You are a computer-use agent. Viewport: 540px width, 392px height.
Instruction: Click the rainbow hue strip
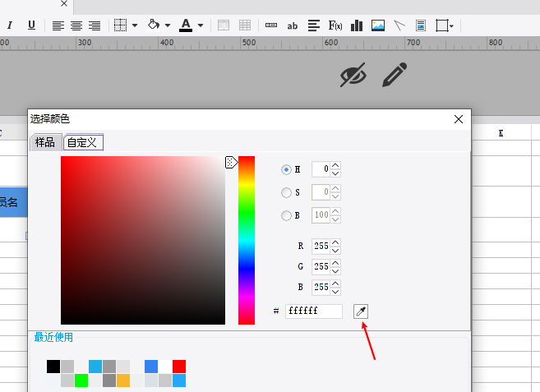(x=247, y=240)
